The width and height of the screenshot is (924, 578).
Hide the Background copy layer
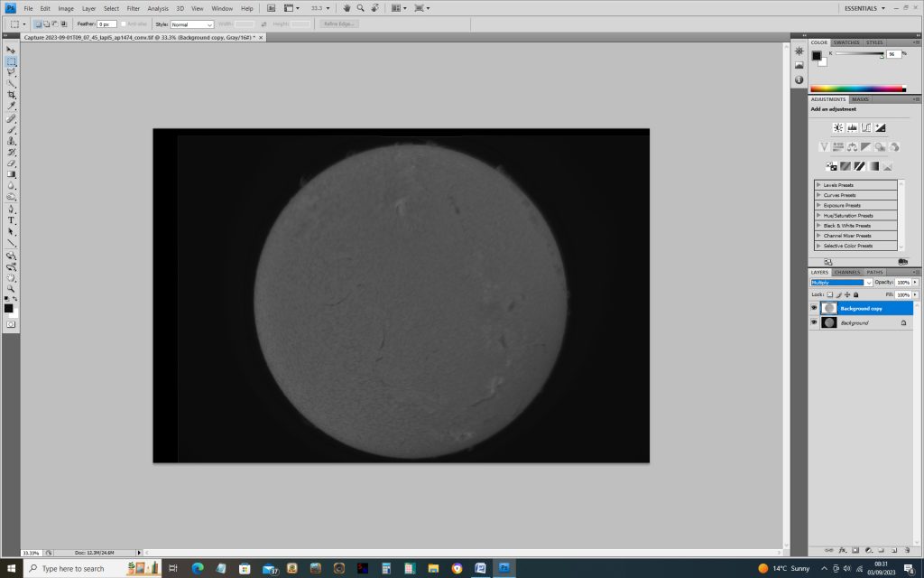tap(814, 309)
